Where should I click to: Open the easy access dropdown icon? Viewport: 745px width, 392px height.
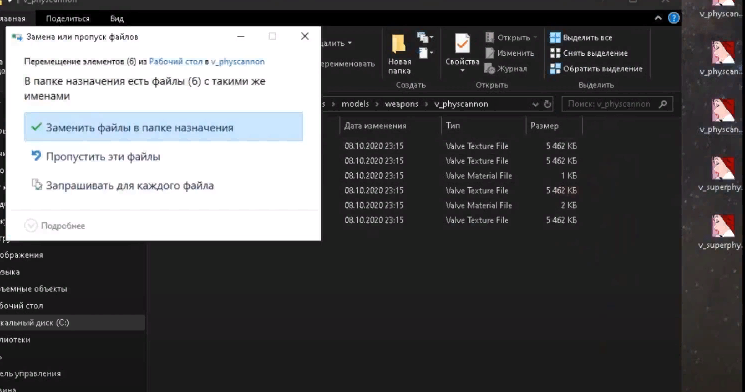pos(425,53)
